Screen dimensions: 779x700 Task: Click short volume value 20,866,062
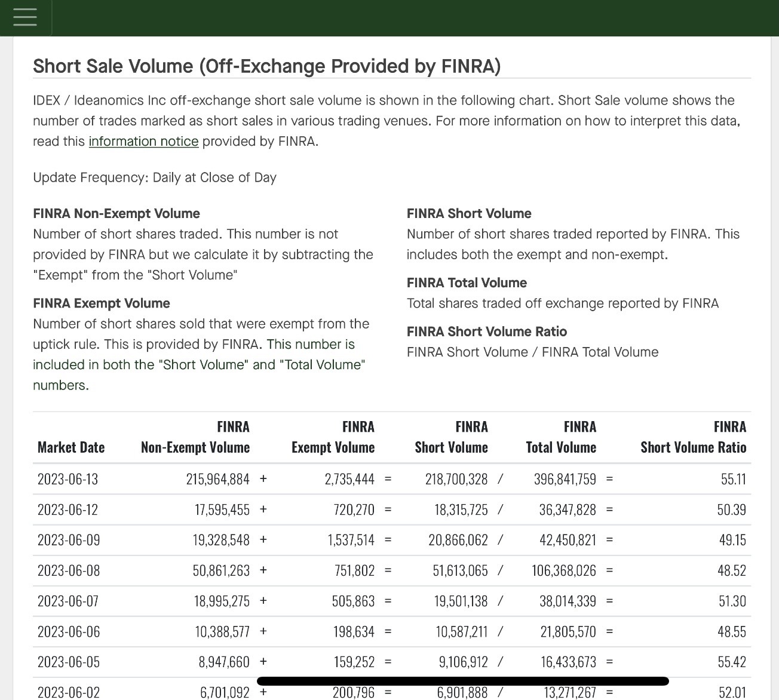pos(458,541)
